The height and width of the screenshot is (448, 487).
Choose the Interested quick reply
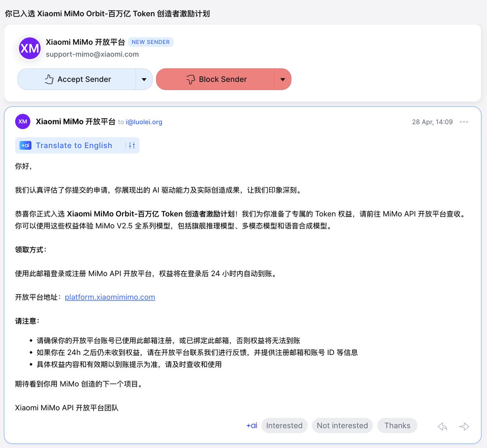[284, 425]
